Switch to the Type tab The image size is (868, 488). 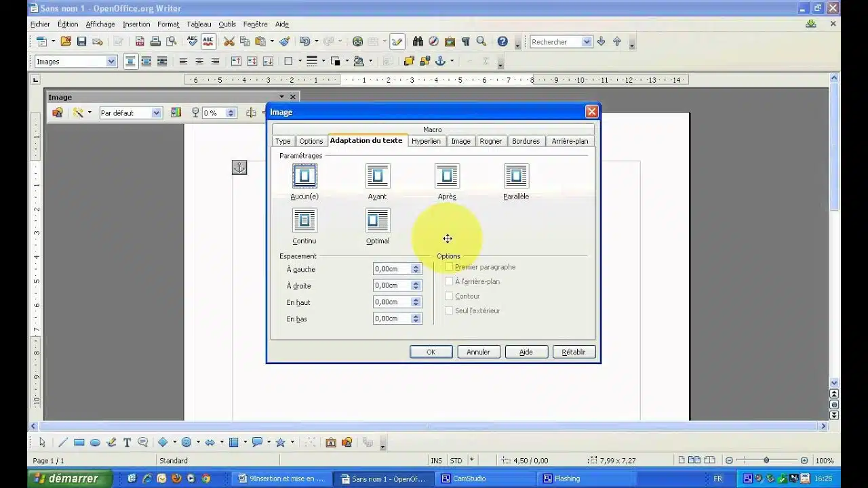(283, 141)
